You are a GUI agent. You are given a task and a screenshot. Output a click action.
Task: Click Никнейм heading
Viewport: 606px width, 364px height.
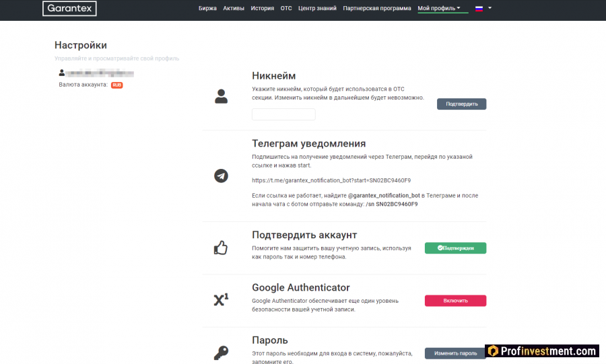tap(273, 75)
